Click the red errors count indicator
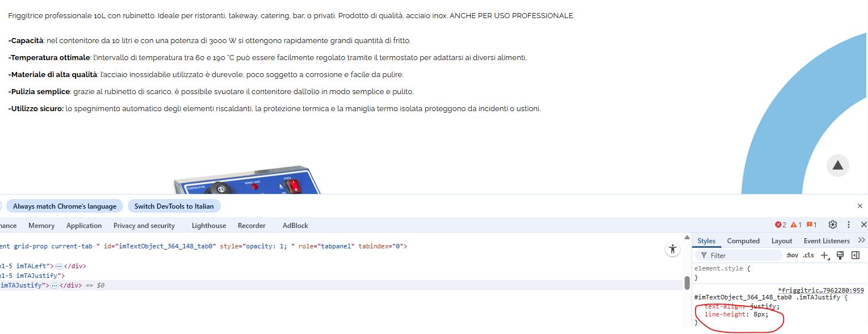This screenshot has height=334, width=868. [x=781, y=225]
